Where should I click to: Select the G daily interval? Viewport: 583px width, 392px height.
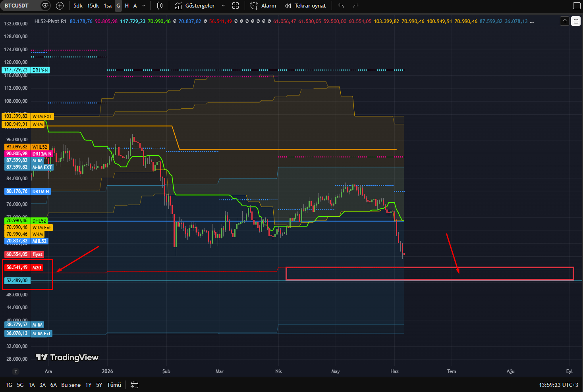click(x=118, y=6)
